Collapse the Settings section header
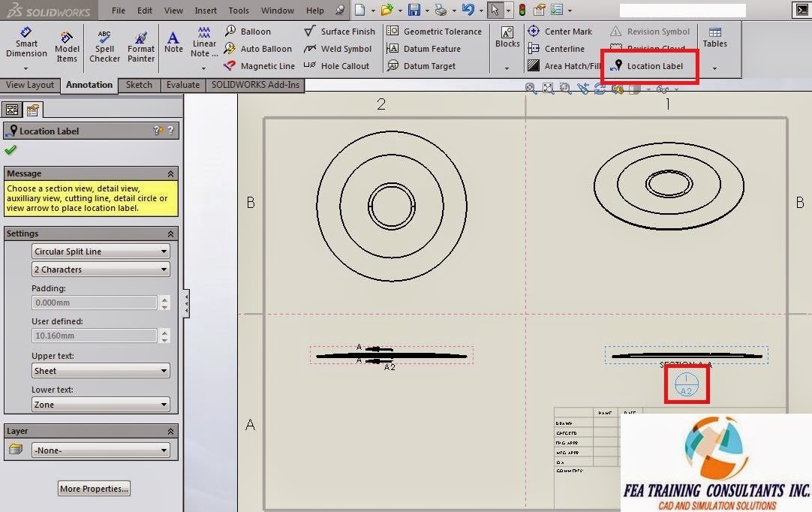 (x=171, y=233)
